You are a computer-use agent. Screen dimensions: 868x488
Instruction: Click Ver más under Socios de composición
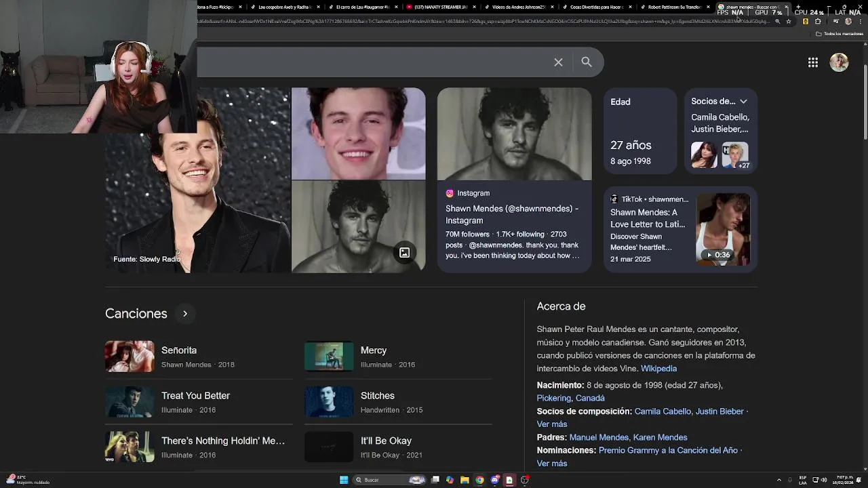pos(551,424)
